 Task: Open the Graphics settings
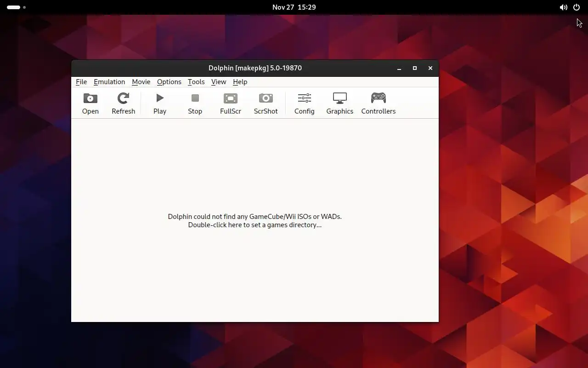click(340, 103)
